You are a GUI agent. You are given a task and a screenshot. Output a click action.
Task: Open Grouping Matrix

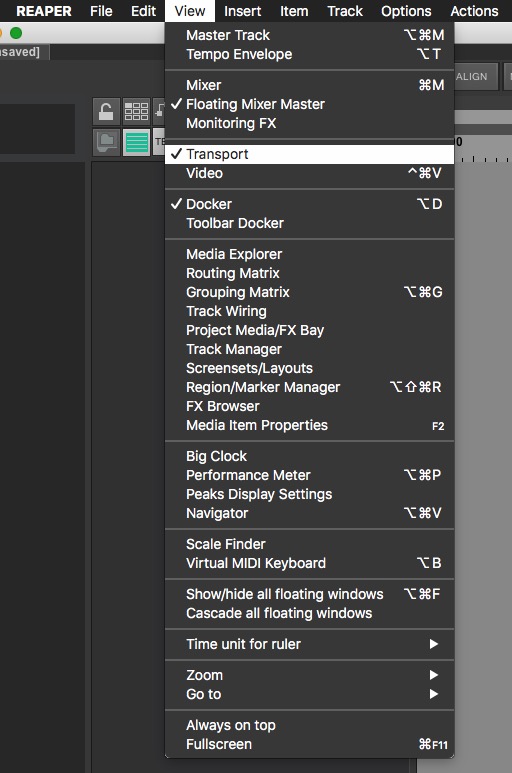coord(309,292)
